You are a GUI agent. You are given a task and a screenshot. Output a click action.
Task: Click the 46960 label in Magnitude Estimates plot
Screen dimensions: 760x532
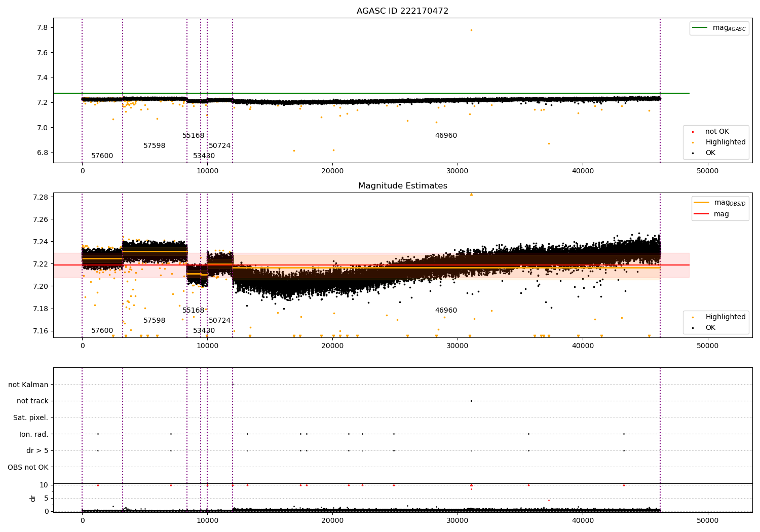coord(446,311)
